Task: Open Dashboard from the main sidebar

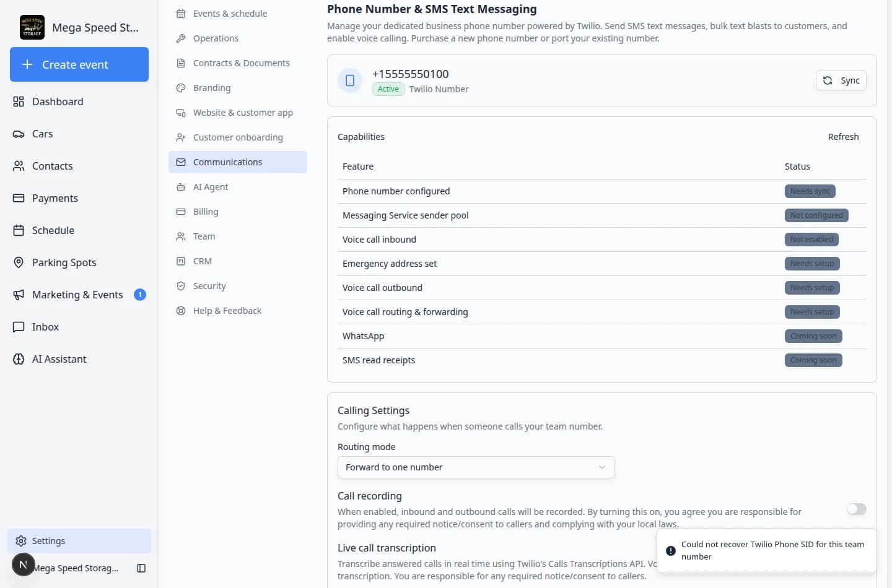Action: click(79, 102)
